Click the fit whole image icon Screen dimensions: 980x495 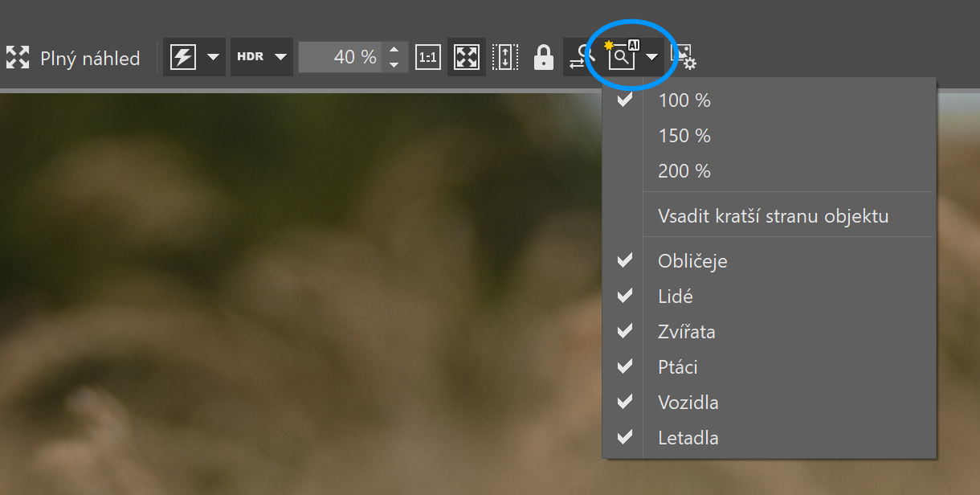[467, 57]
